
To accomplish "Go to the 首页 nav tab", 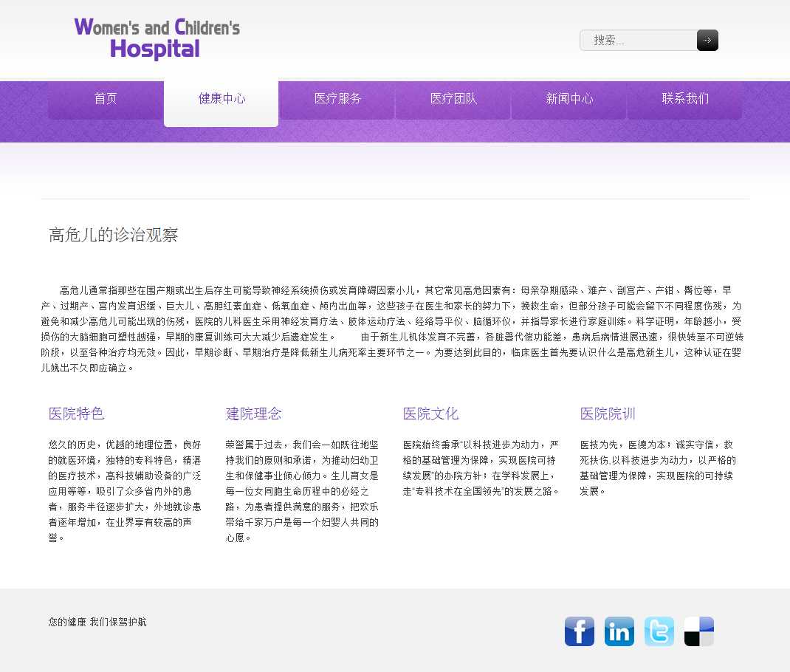I will coord(106,99).
